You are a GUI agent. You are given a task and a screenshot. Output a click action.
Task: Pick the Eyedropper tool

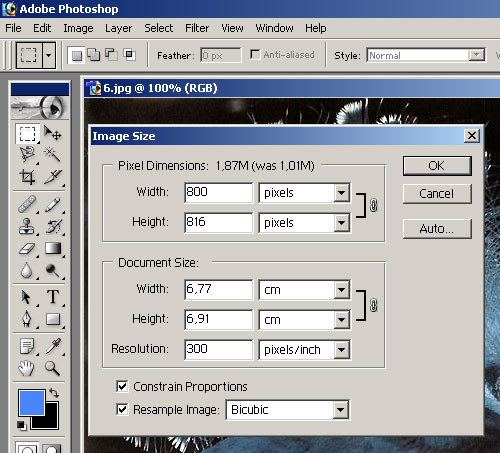(x=53, y=346)
